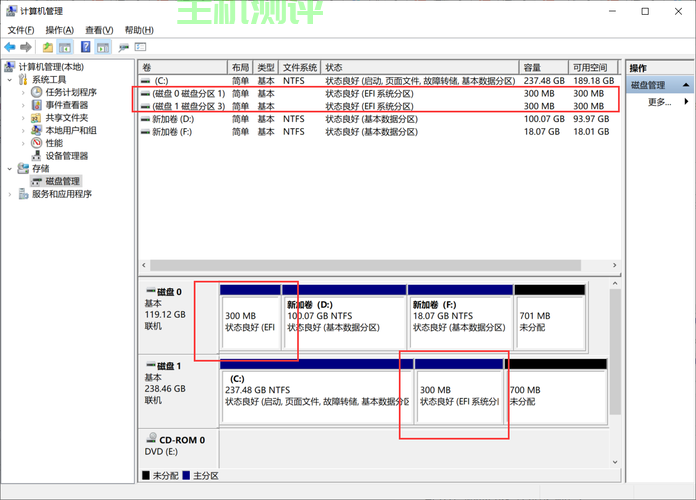Collapse the 系统工具 tree node
The width and height of the screenshot is (696, 500).
tap(11, 80)
